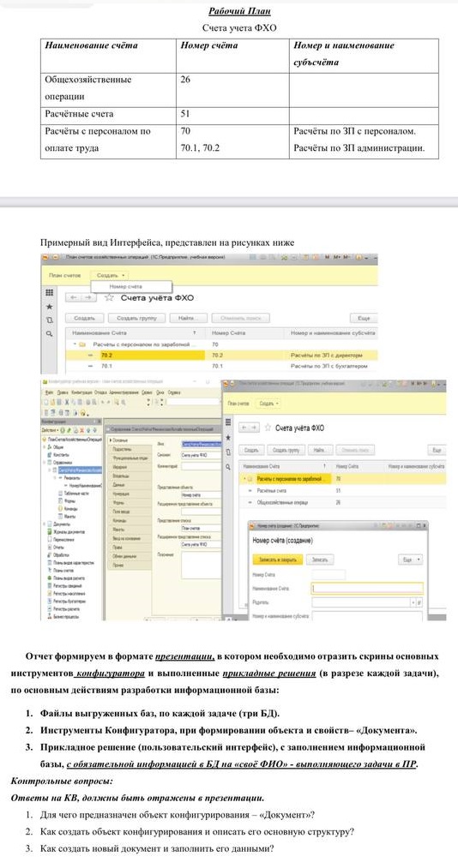Click the edit pencil icon in Configurator tree toolbar

coord(68,430)
